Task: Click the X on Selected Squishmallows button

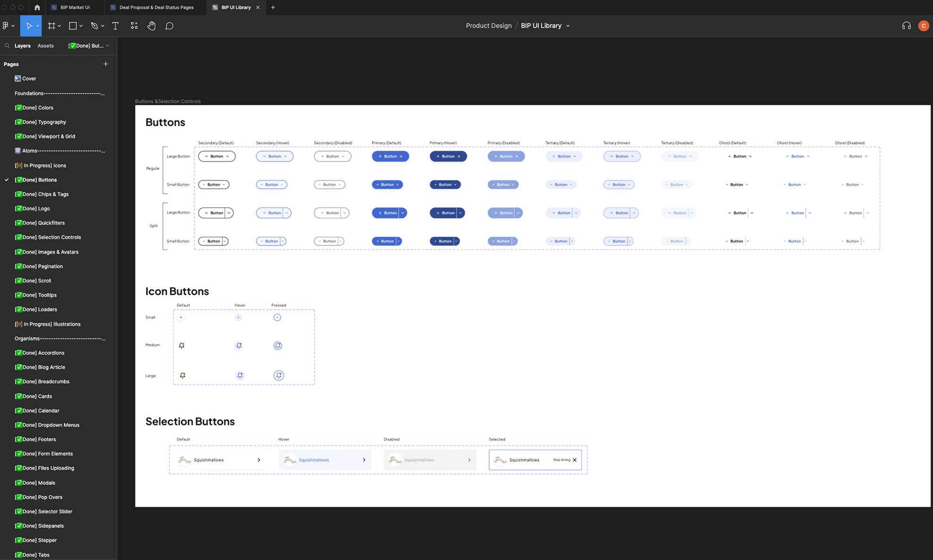Action: [575, 460]
